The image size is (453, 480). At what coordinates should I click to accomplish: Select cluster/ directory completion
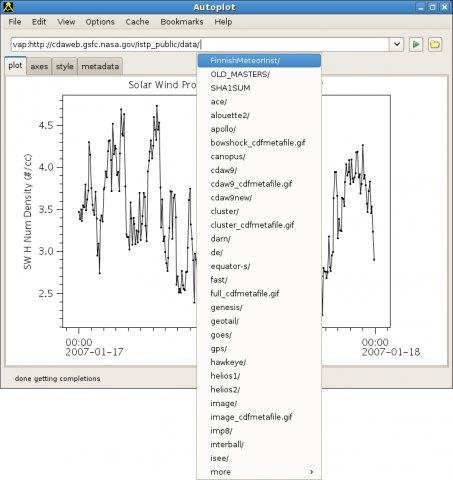pos(259,211)
